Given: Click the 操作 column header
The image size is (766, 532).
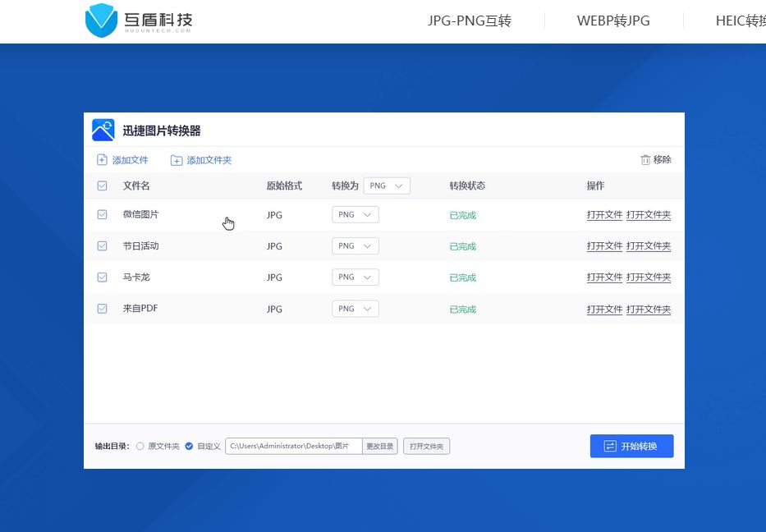Looking at the screenshot, I should (x=595, y=186).
